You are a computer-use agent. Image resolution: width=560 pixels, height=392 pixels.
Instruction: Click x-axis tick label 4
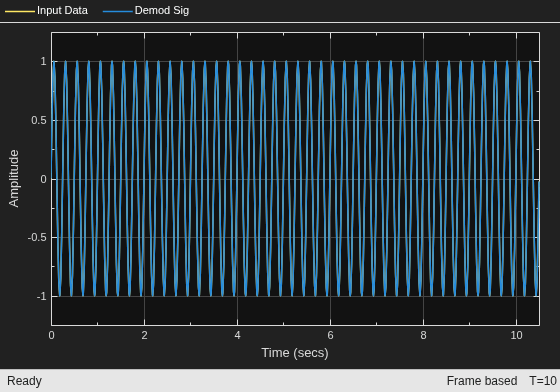(x=238, y=335)
